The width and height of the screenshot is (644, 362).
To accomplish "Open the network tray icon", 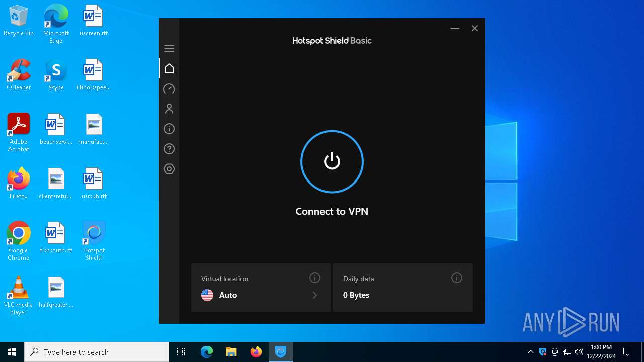I will click(x=567, y=352).
